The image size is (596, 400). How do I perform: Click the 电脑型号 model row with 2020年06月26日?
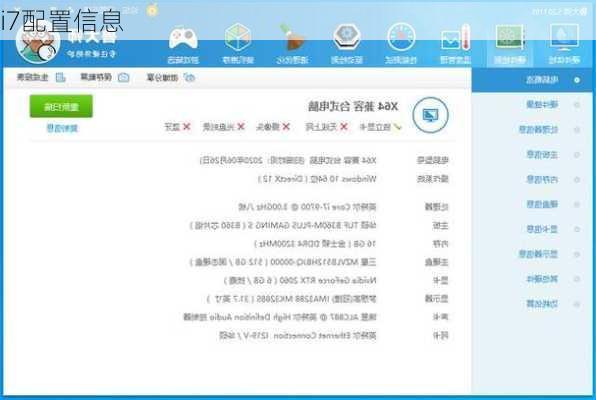[x=288, y=160]
